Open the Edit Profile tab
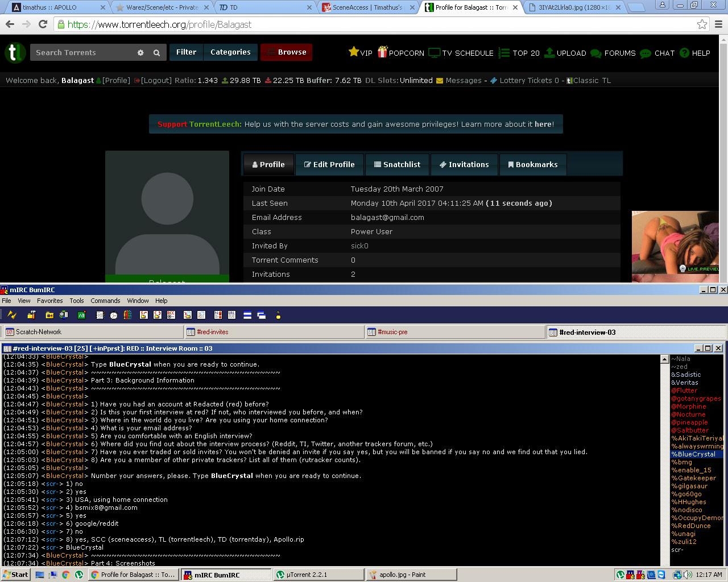 329,164
